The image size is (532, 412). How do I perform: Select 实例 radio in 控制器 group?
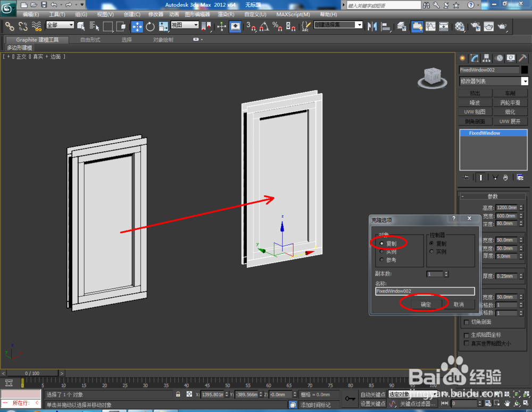point(431,251)
